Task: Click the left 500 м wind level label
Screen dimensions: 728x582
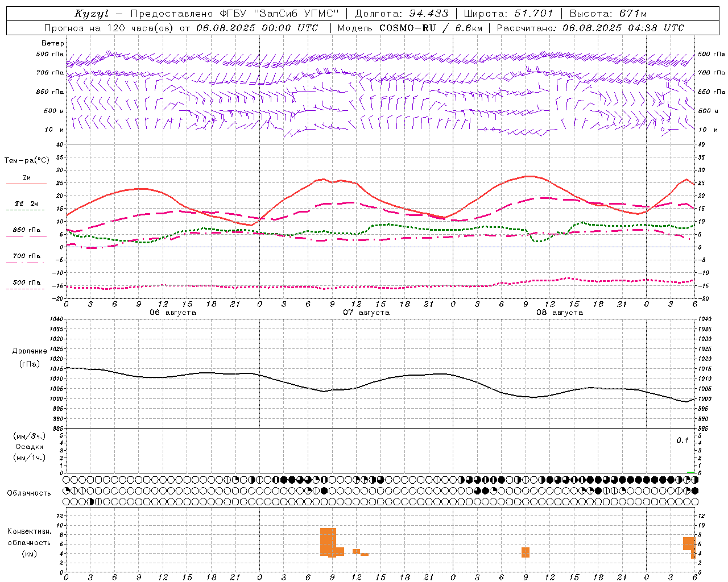Action: [x=54, y=111]
